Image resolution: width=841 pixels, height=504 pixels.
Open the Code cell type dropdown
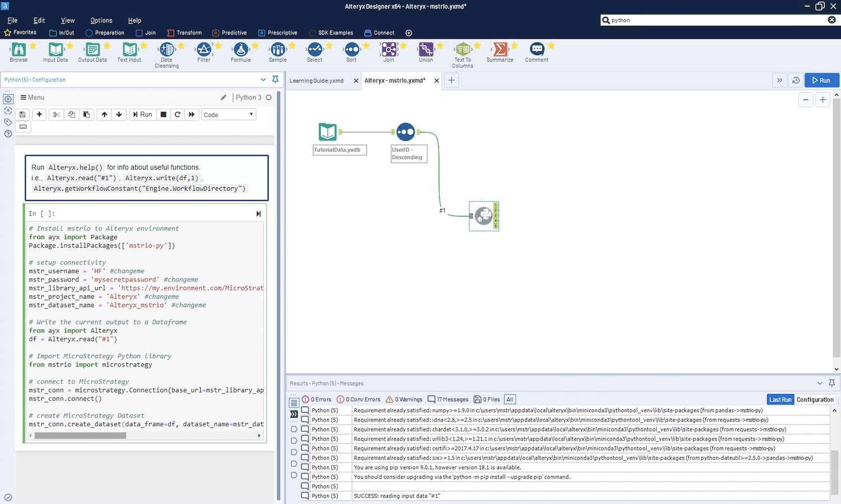[x=228, y=114]
